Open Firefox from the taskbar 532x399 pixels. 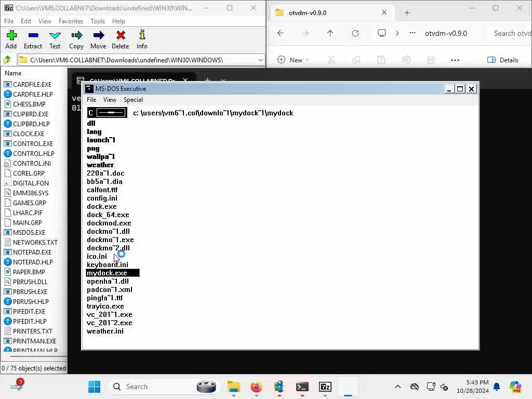tap(256, 387)
